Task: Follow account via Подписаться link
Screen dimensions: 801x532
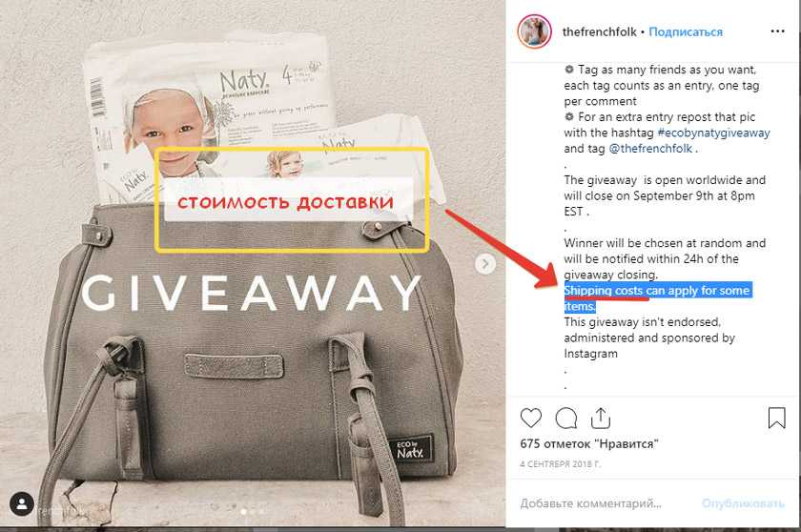Action: (x=686, y=31)
